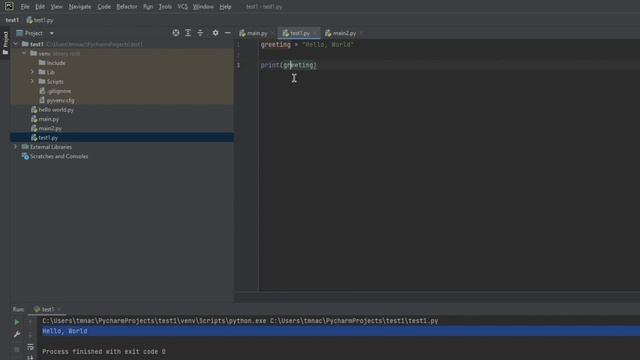This screenshot has width=640, height=360.
Task: Expand the Lib folder
Action: click(32, 72)
